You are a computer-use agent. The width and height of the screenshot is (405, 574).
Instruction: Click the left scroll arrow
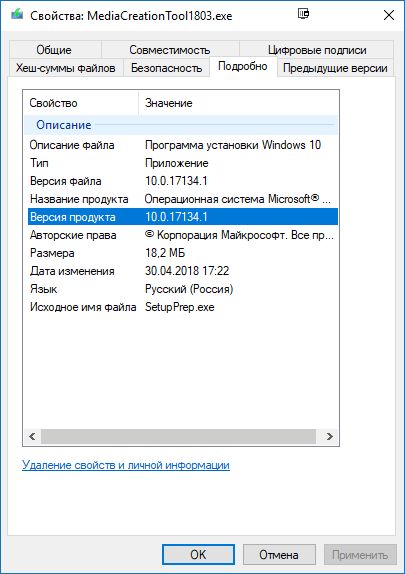pyautogui.click(x=32, y=436)
